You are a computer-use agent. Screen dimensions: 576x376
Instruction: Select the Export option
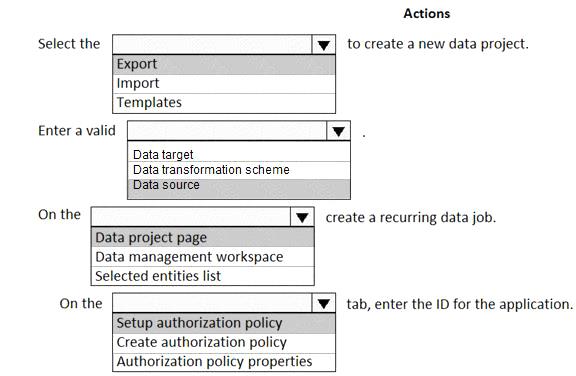(224, 65)
